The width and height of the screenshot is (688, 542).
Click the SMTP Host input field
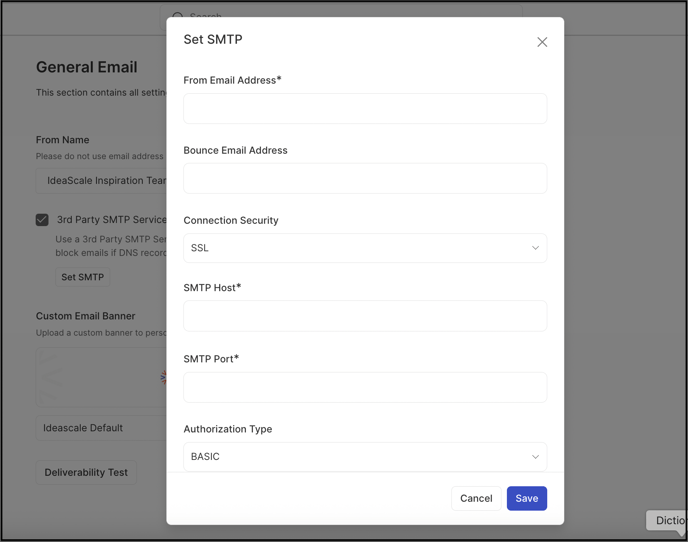click(x=365, y=316)
